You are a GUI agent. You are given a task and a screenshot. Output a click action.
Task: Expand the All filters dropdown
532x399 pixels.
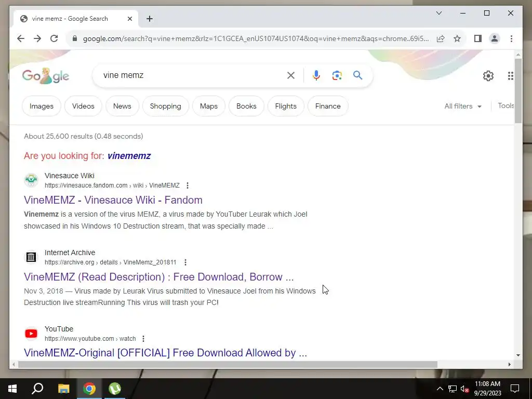(463, 106)
